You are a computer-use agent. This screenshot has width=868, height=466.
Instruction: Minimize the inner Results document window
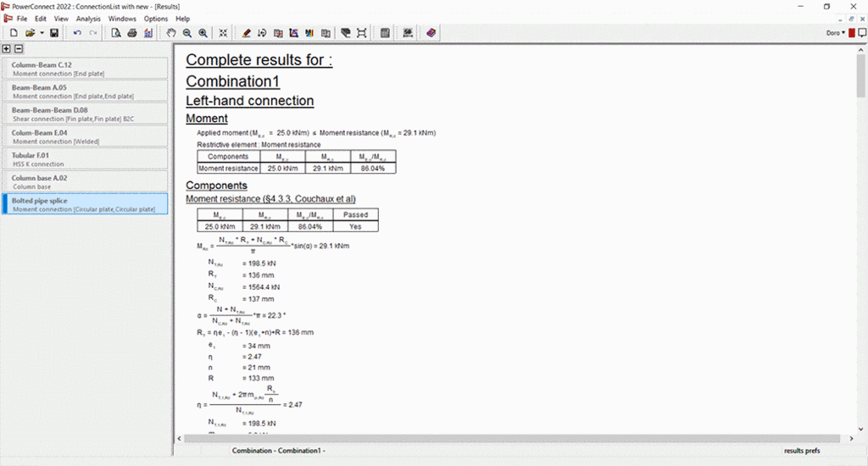pos(840,19)
